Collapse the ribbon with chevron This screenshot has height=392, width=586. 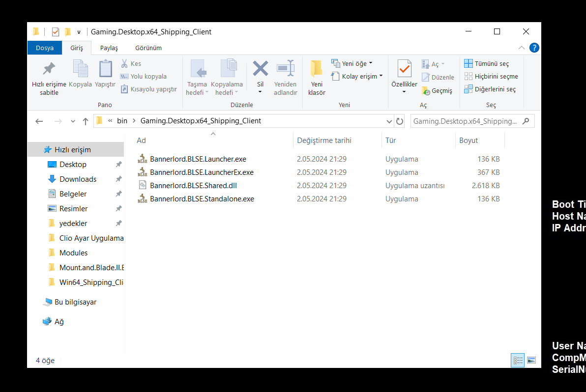click(521, 48)
